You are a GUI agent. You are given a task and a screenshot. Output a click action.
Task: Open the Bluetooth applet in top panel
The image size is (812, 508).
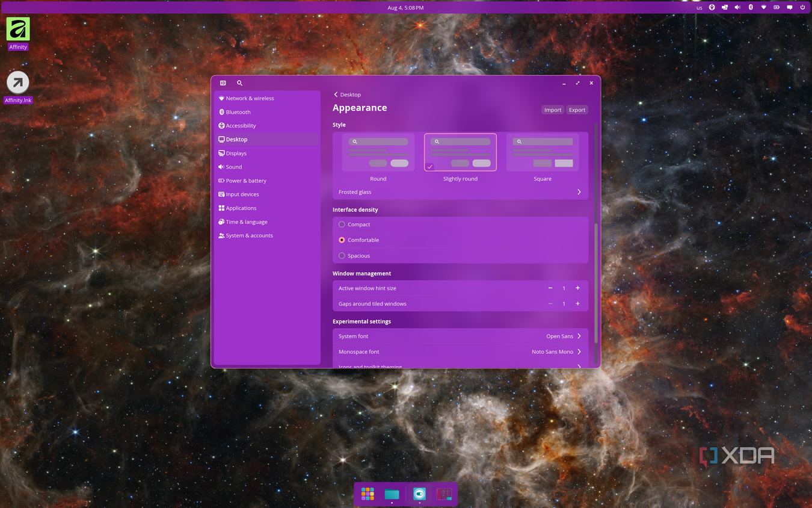pos(751,7)
